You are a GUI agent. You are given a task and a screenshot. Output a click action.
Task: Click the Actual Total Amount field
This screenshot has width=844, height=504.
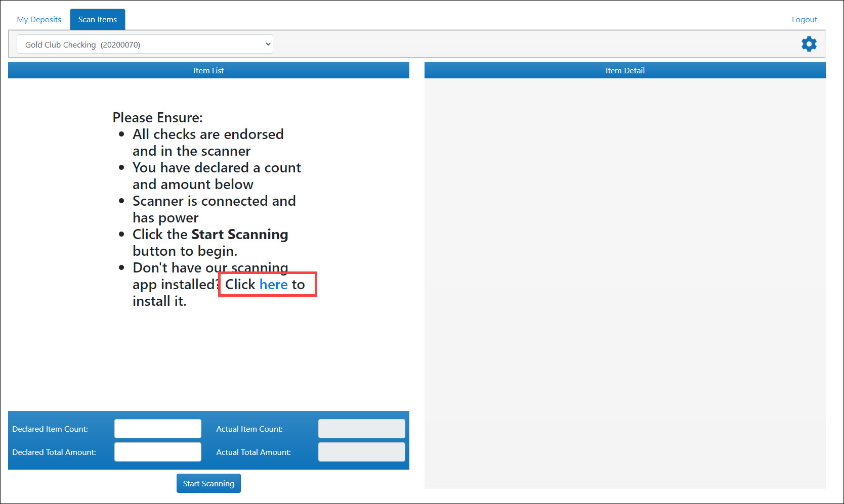point(361,452)
